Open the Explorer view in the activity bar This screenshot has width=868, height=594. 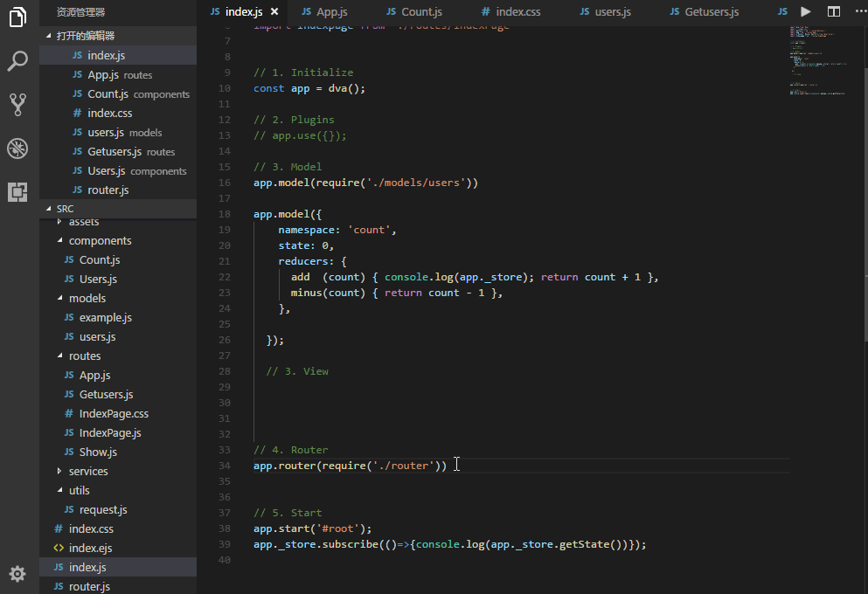17,17
